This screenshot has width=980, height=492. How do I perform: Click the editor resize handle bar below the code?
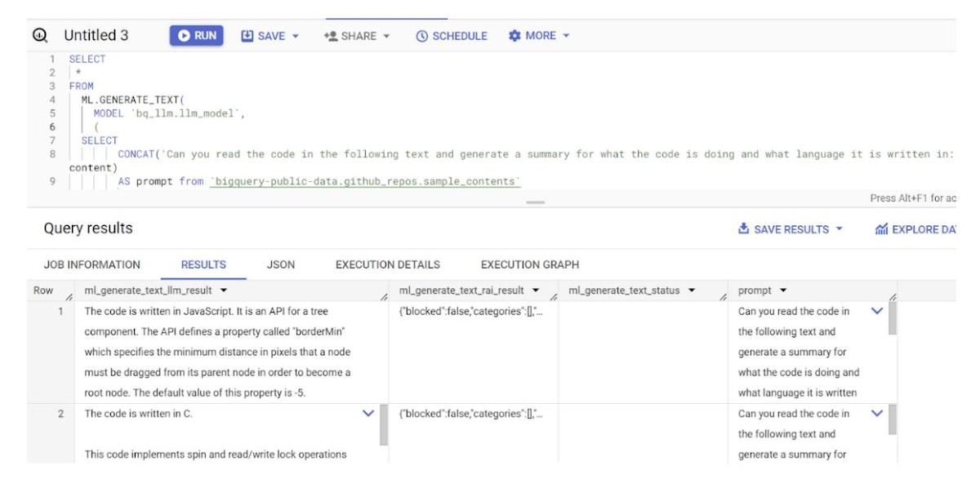[535, 202]
